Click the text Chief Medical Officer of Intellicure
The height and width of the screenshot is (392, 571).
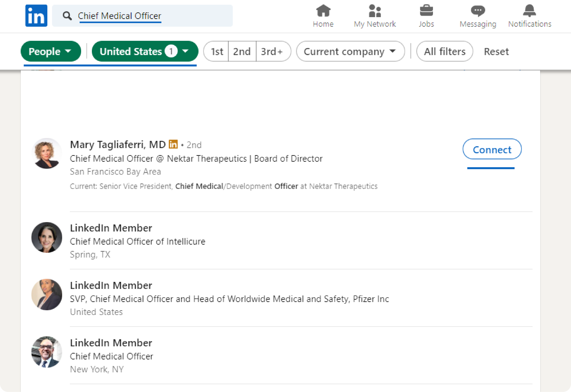pyautogui.click(x=138, y=241)
